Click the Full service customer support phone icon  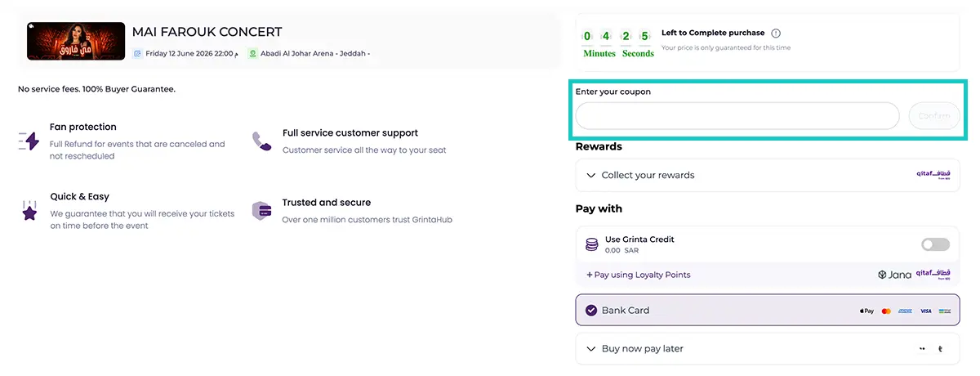tap(262, 141)
